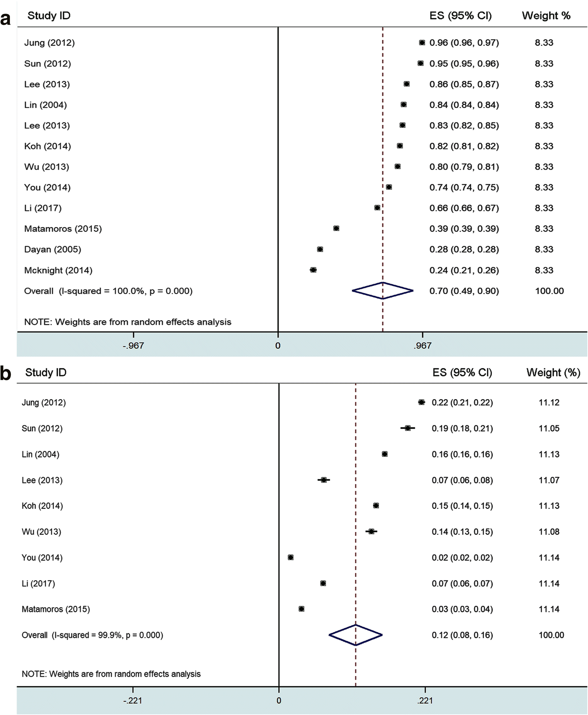Image resolution: width=588 pixels, height=715 pixels.
Task: Select the weight value '11.07'
Action: (549, 480)
